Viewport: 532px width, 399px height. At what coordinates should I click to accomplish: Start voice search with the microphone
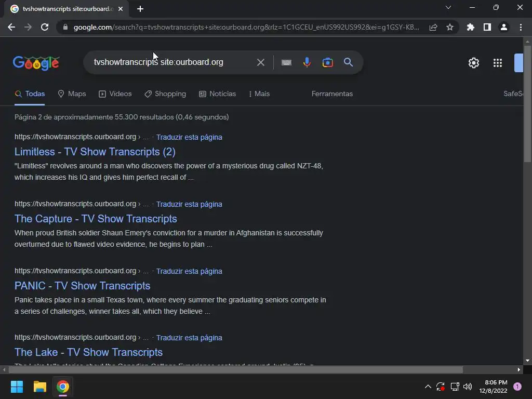307,62
